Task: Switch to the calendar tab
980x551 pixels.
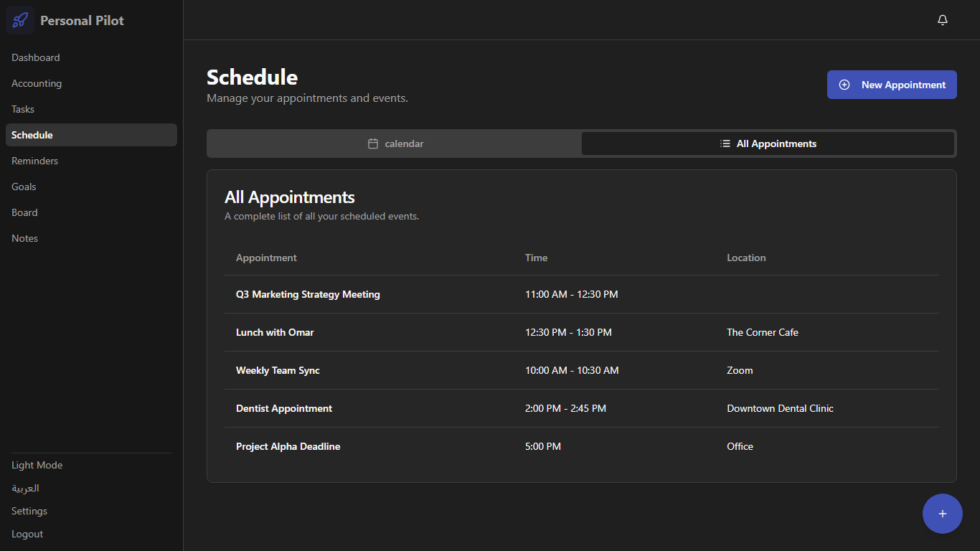Action: click(395, 143)
